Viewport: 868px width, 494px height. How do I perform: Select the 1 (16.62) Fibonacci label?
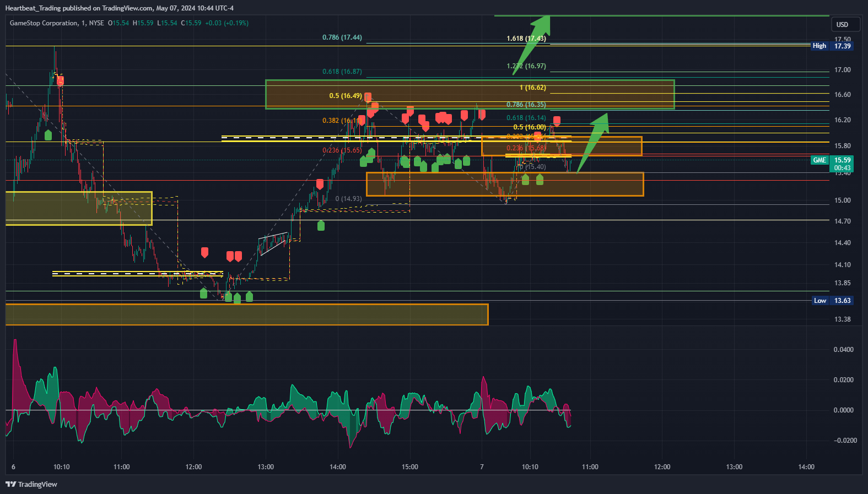[533, 88]
